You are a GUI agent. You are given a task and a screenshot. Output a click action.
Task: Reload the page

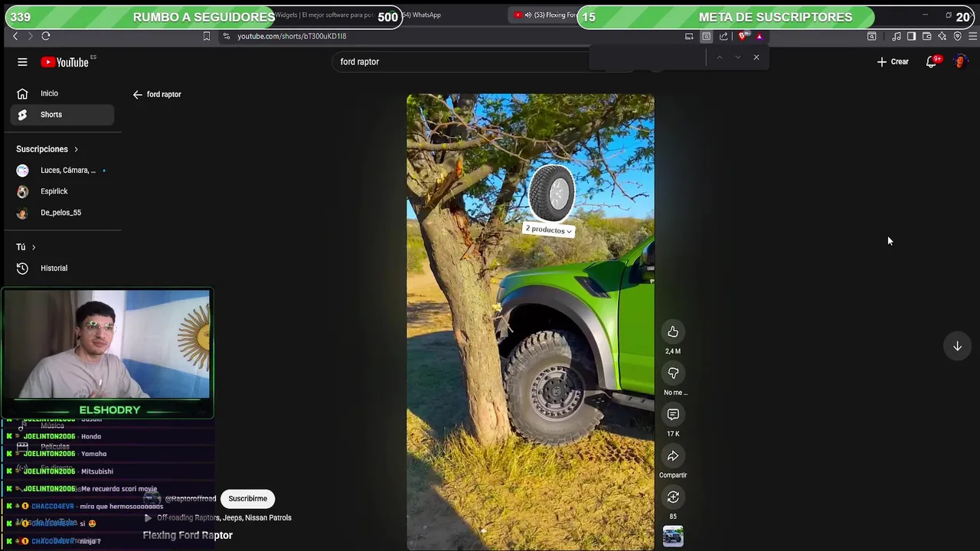pos(46,36)
